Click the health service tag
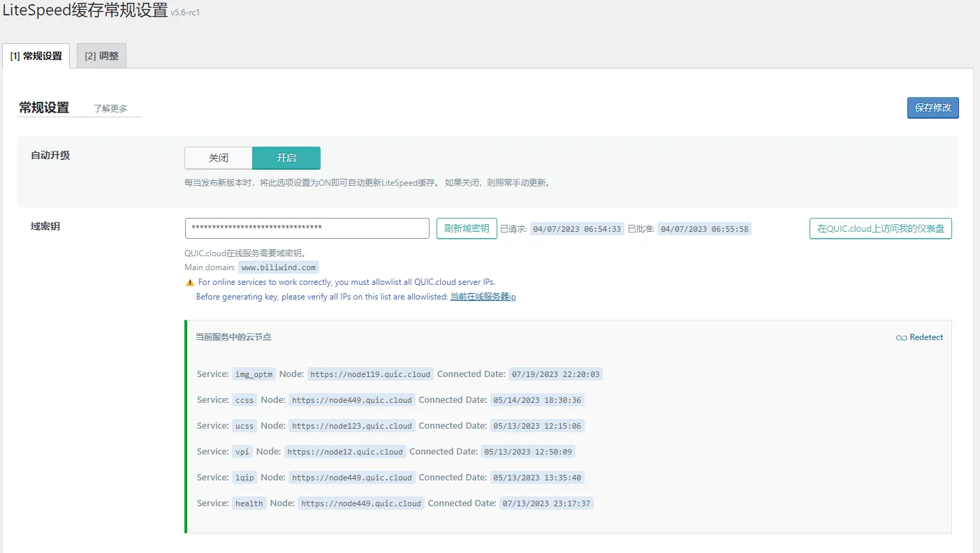This screenshot has height=553, width=980. click(249, 503)
